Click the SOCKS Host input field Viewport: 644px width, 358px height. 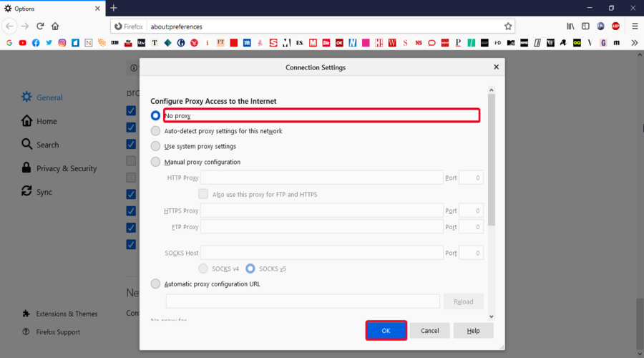(321, 253)
